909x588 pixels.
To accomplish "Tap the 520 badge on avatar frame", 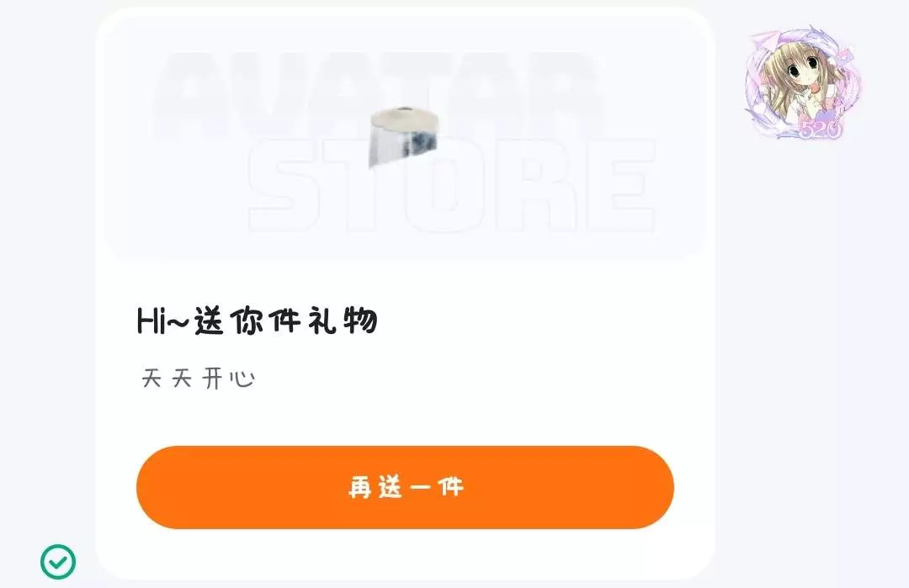I will [x=821, y=130].
